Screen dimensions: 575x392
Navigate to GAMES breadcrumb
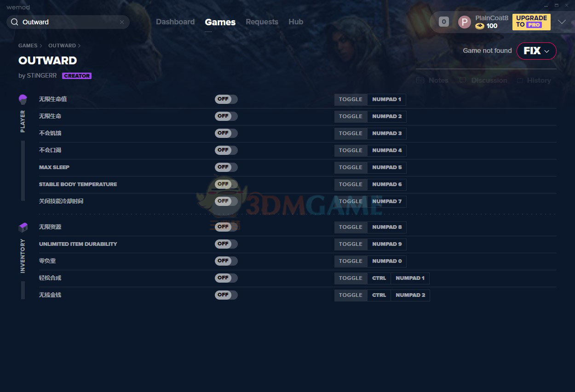point(28,46)
